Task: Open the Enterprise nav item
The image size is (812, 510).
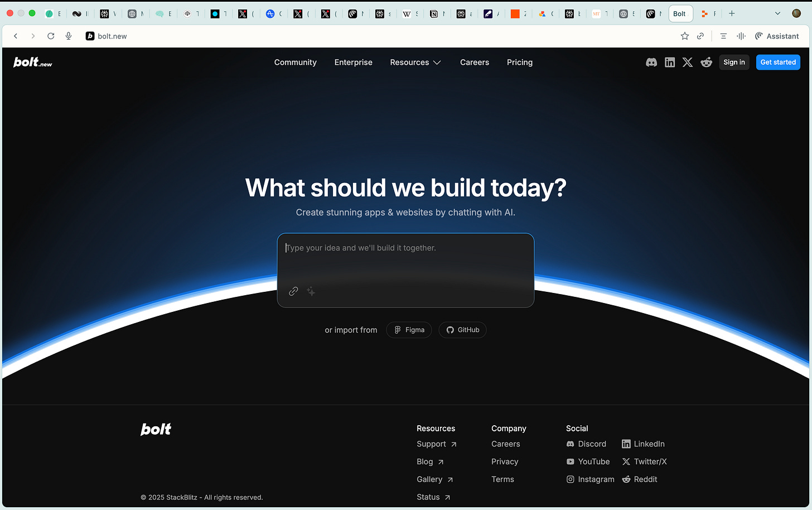Action: [x=354, y=62]
